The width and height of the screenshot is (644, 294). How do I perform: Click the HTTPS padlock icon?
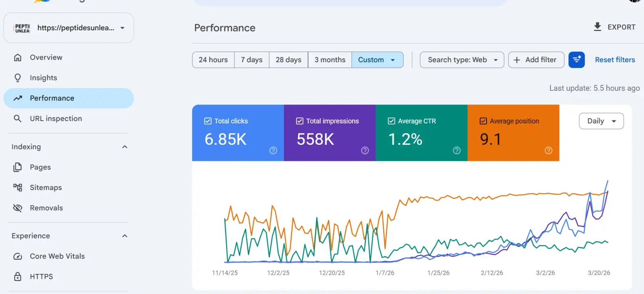pyautogui.click(x=18, y=277)
